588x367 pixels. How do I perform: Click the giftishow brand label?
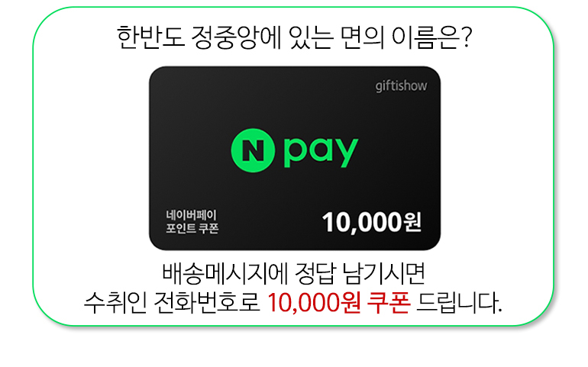click(x=401, y=86)
